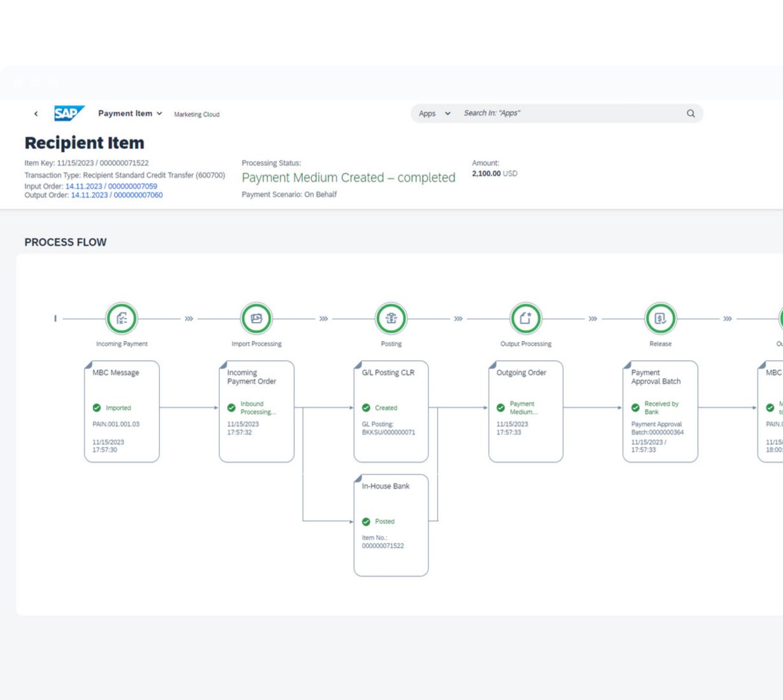783x700 pixels.
Task: Open the Outgoing Order card
Action: click(526, 411)
